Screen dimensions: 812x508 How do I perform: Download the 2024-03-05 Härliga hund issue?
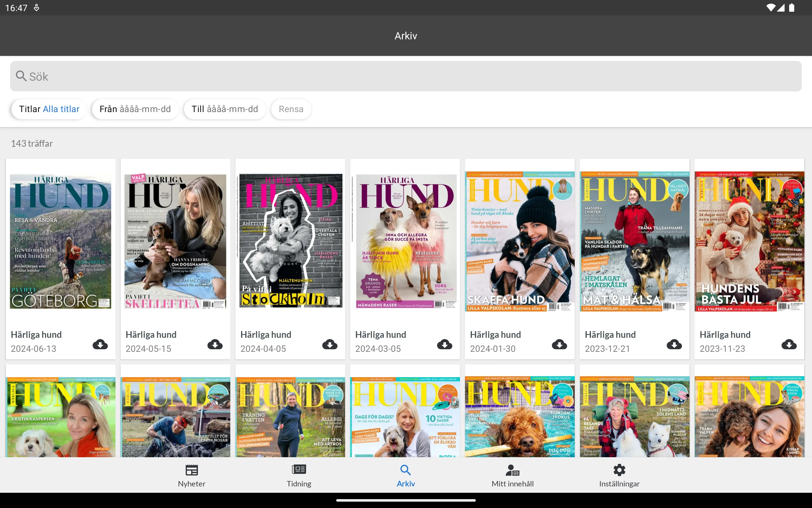(x=445, y=344)
